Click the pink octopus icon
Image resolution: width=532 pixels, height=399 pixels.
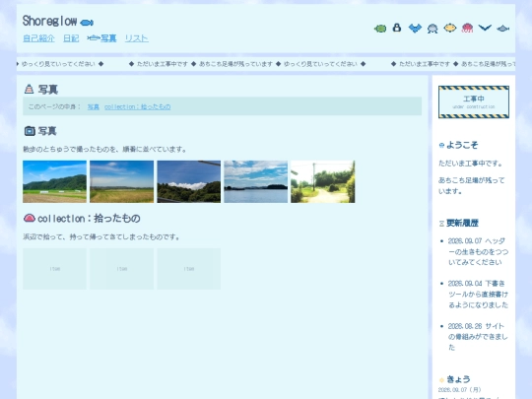(x=467, y=29)
